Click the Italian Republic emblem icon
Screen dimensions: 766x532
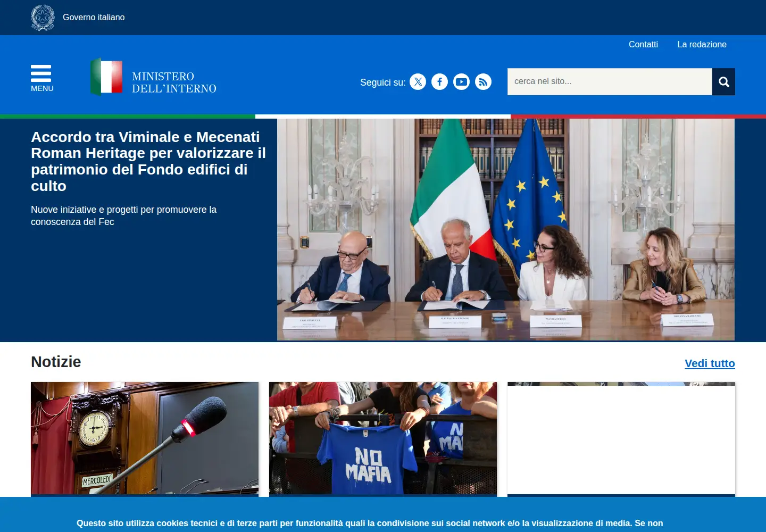(x=43, y=18)
